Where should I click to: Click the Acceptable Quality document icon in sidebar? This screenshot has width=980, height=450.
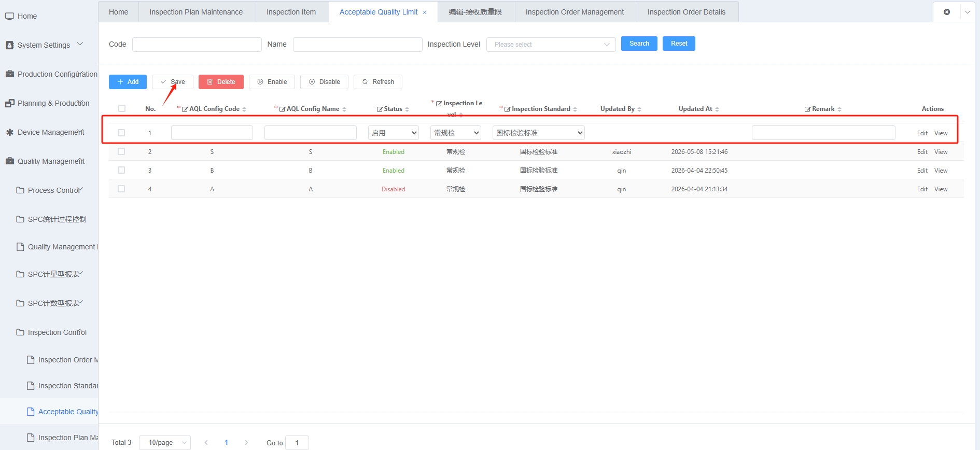tap(31, 412)
